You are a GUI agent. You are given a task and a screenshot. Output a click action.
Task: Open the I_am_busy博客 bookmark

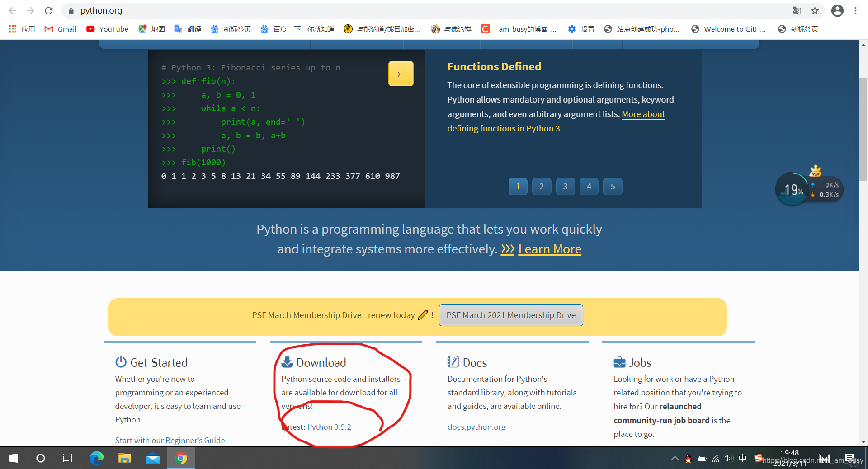pyautogui.click(x=518, y=29)
